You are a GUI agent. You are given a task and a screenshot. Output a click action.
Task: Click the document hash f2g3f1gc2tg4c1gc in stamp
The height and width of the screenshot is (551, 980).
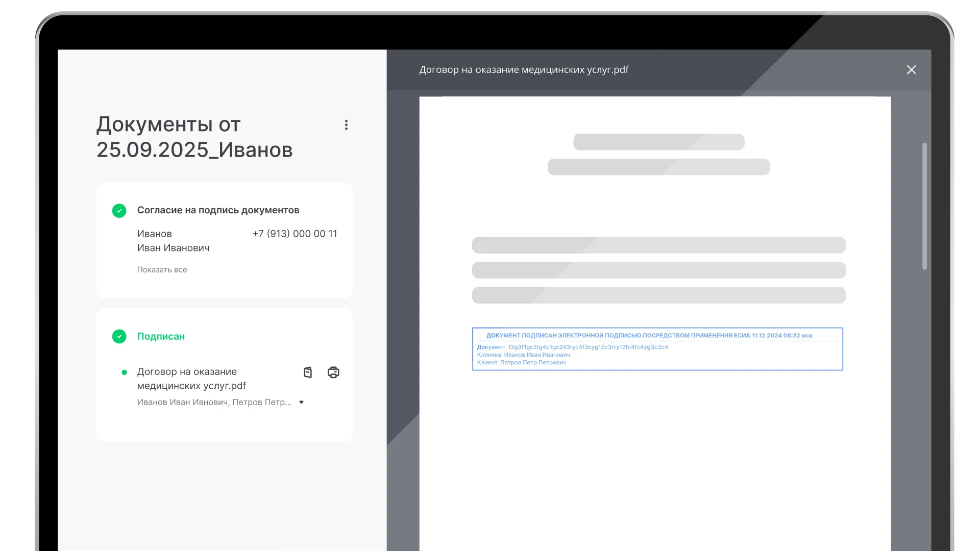[588, 347]
